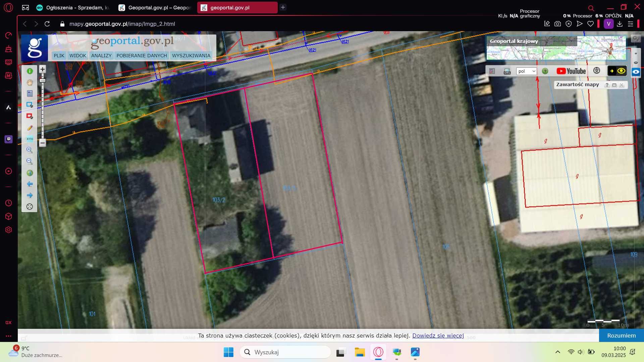Open the YouTube link in map toolbar
The width and height of the screenshot is (644, 362).
pyautogui.click(x=571, y=71)
